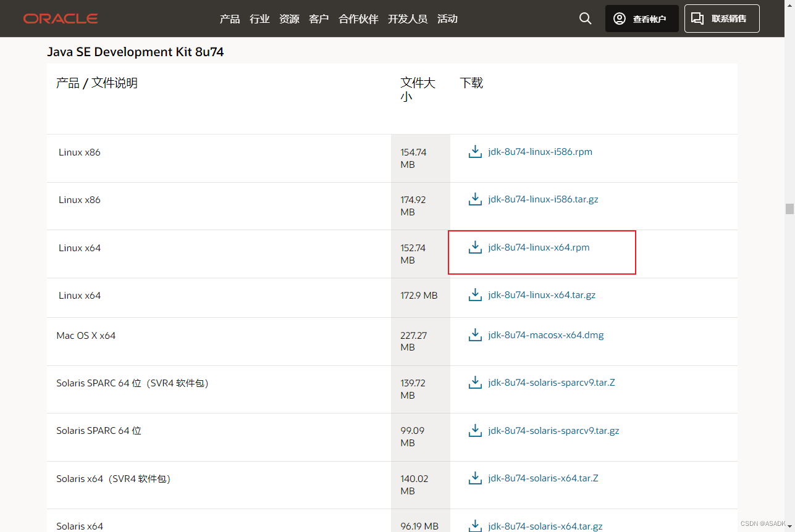Viewport: 795px width, 532px height.
Task: Download jdk-8u74-linux-i586.rpm link
Action: click(x=540, y=152)
